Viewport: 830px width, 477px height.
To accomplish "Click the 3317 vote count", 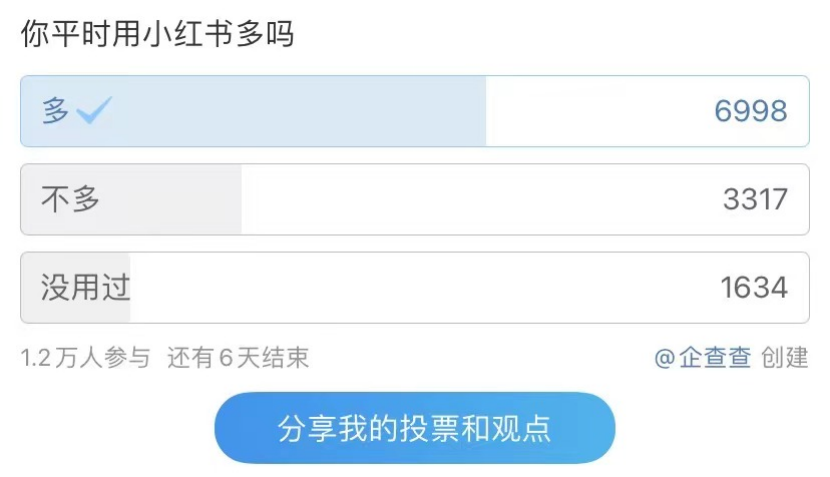I will (x=755, y=200).
